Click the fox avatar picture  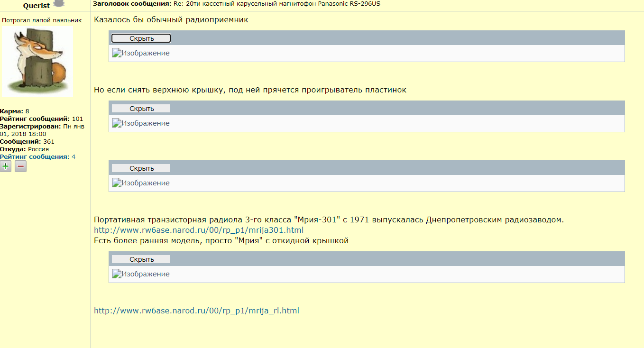tap(37, 62)
